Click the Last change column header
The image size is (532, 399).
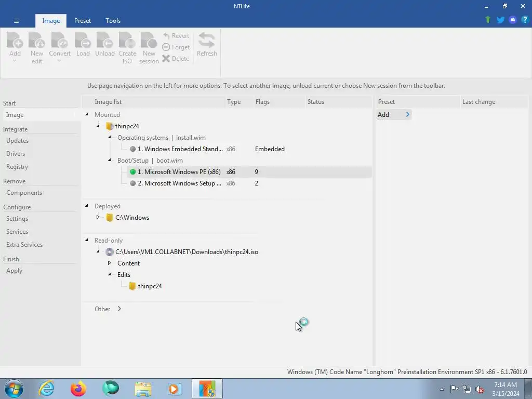tap(494, 102)
